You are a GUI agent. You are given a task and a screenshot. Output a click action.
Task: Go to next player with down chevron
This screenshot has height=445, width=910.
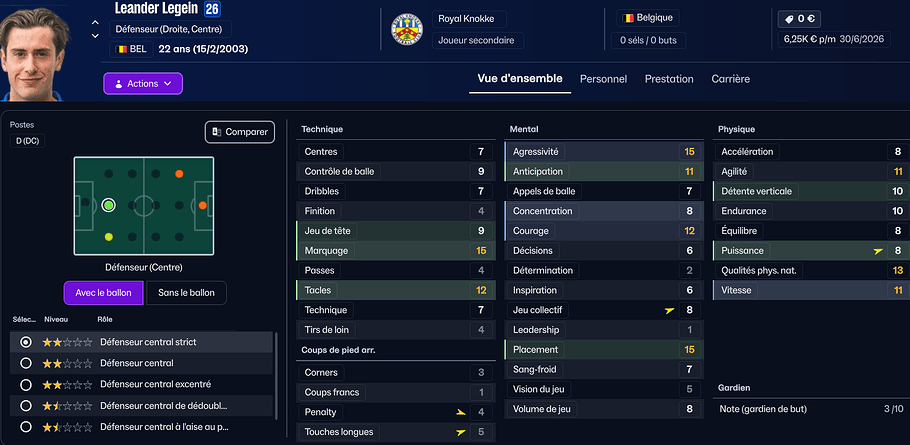coord(95,36)
